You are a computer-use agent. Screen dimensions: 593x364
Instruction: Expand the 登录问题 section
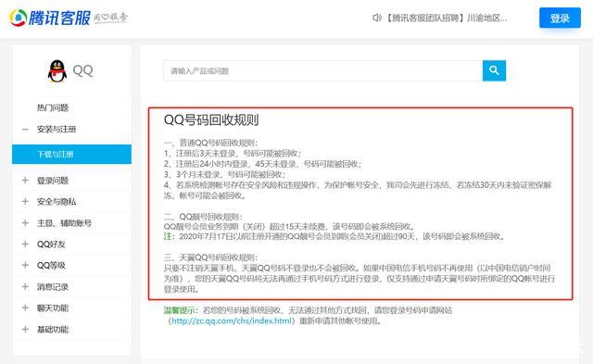25,181
